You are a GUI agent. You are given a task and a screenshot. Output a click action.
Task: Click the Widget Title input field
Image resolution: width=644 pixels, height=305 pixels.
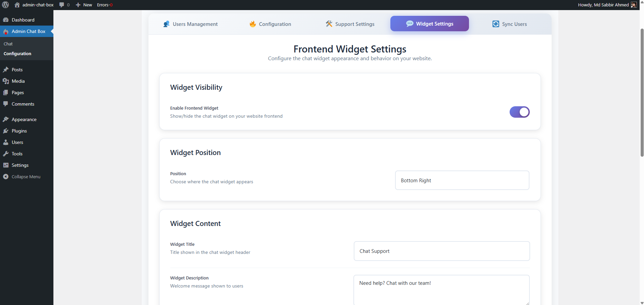[x=442, y=251]
